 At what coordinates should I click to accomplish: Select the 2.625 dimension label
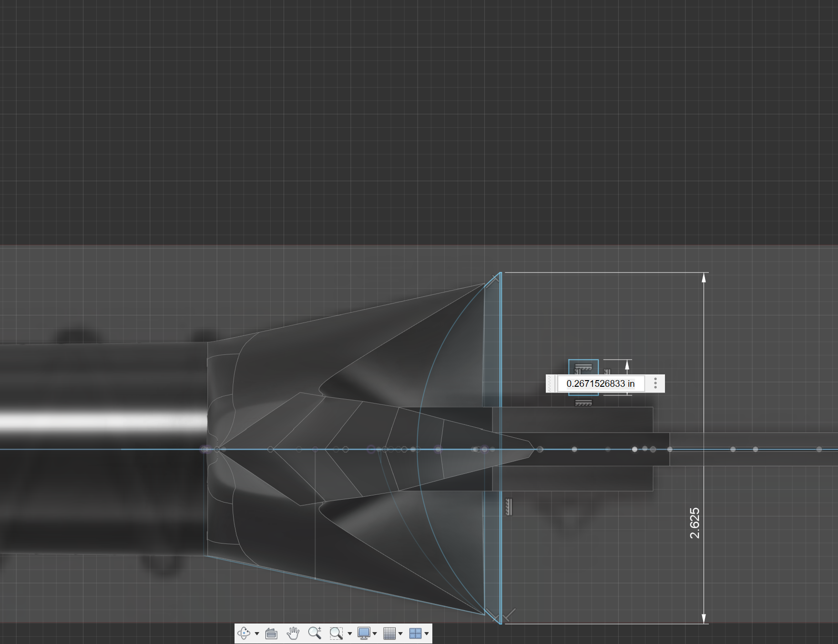(695, 523)
